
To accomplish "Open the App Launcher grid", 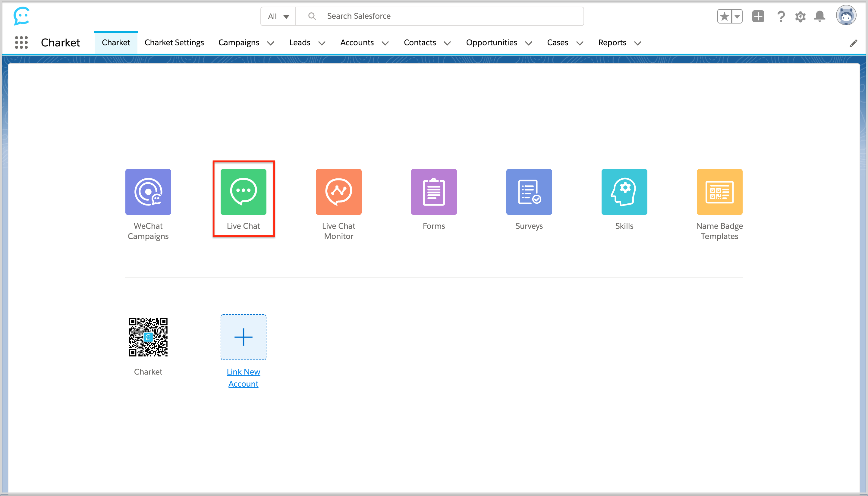I will [21, 42].
